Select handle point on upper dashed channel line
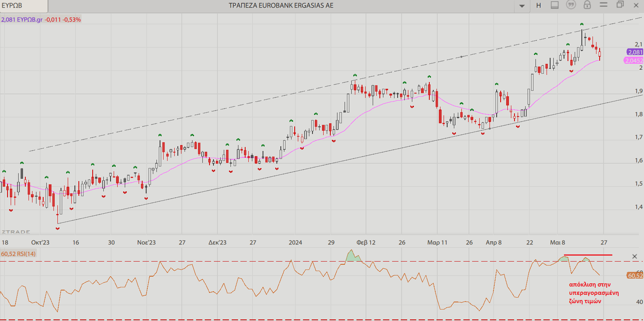This screenshot has width=644, height=321. click(461, 57)
